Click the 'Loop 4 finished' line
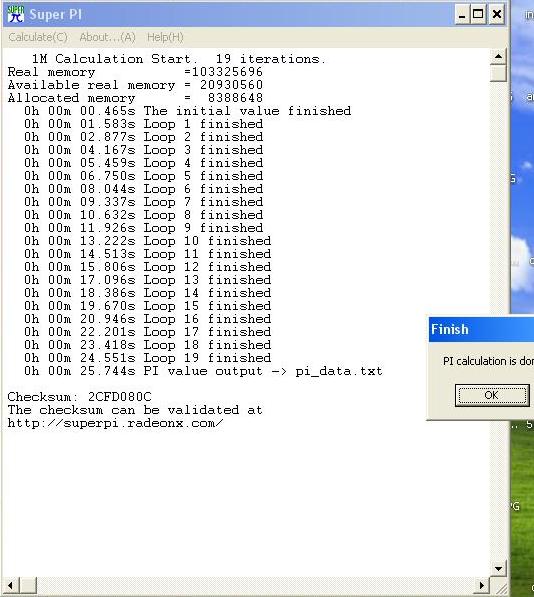This screenshot has width=534, height=597. coord(143,163)
